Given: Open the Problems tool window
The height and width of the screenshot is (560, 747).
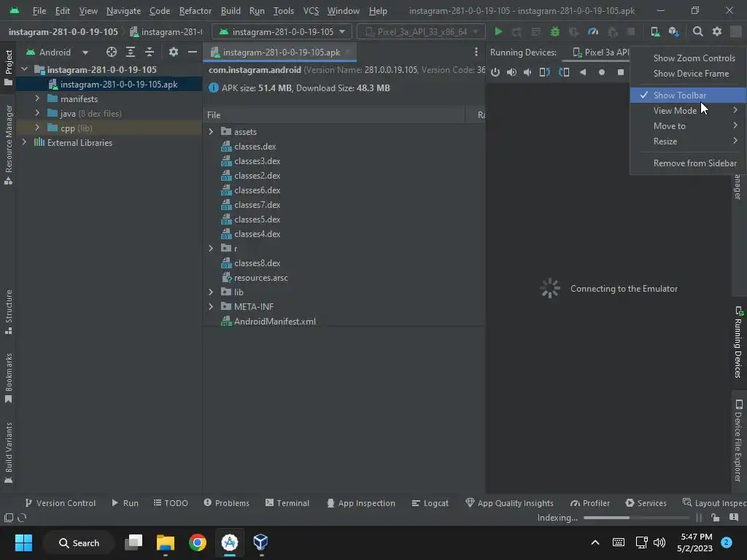Looking at the screenshot, I should (226, 503).
